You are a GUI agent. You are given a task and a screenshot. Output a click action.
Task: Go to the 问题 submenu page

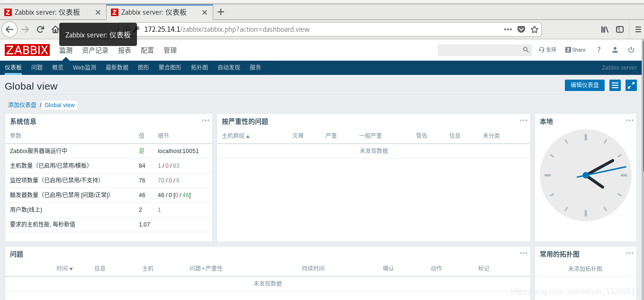(37, 67)
